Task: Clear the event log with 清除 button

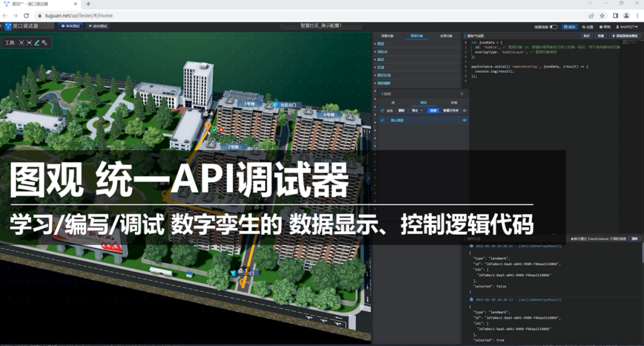Action: [635, 239]
